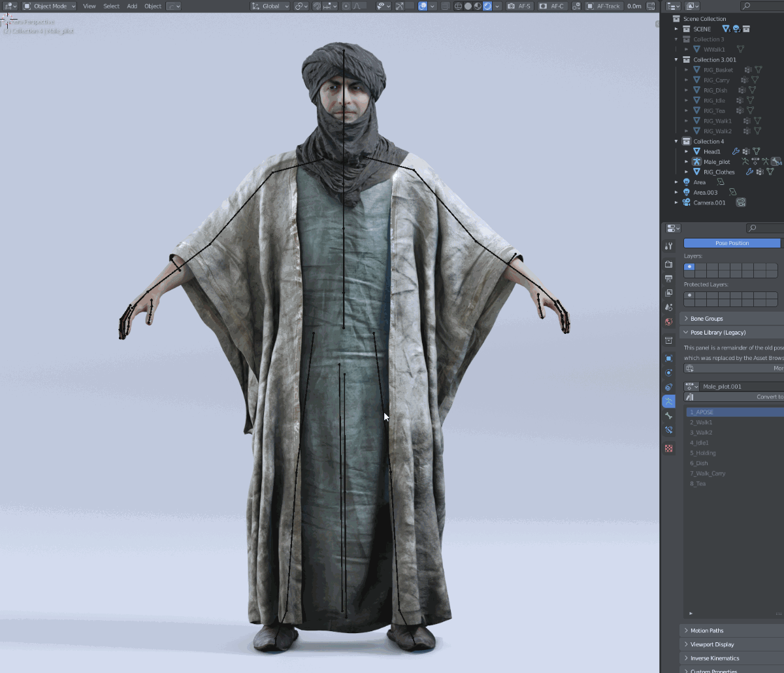This screenshot has width=784, height=673.
Task: Click the pose list expand arrow at bottom
Action: (691, 614)
